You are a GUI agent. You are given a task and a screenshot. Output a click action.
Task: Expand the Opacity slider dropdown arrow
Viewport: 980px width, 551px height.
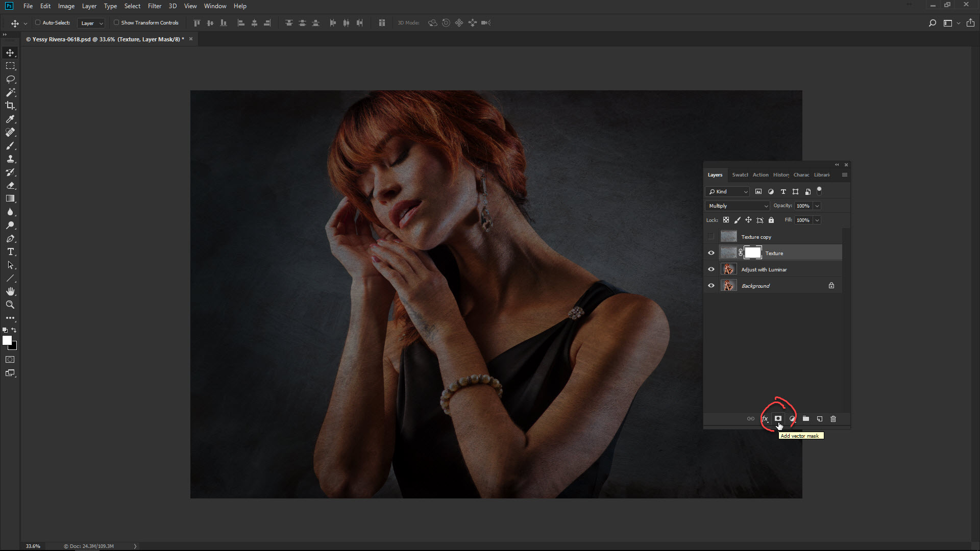point(817,206)
